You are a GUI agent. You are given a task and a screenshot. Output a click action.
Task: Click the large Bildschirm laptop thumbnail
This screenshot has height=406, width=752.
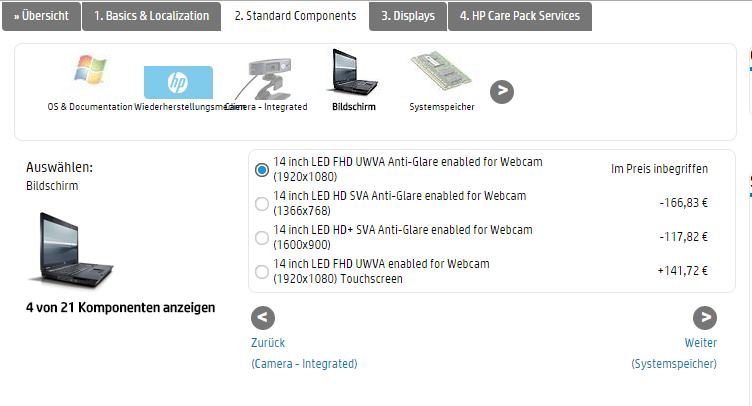70,250
